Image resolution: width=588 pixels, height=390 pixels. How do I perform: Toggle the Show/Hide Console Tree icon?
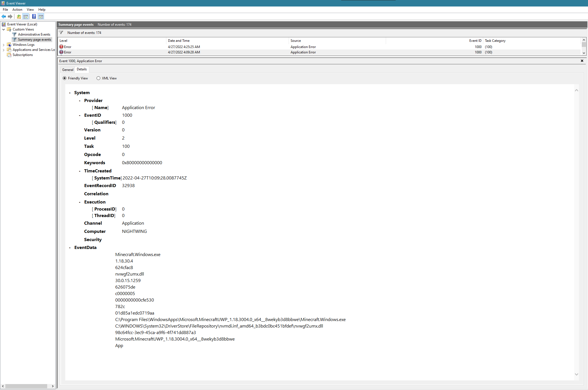coord(26,16)
